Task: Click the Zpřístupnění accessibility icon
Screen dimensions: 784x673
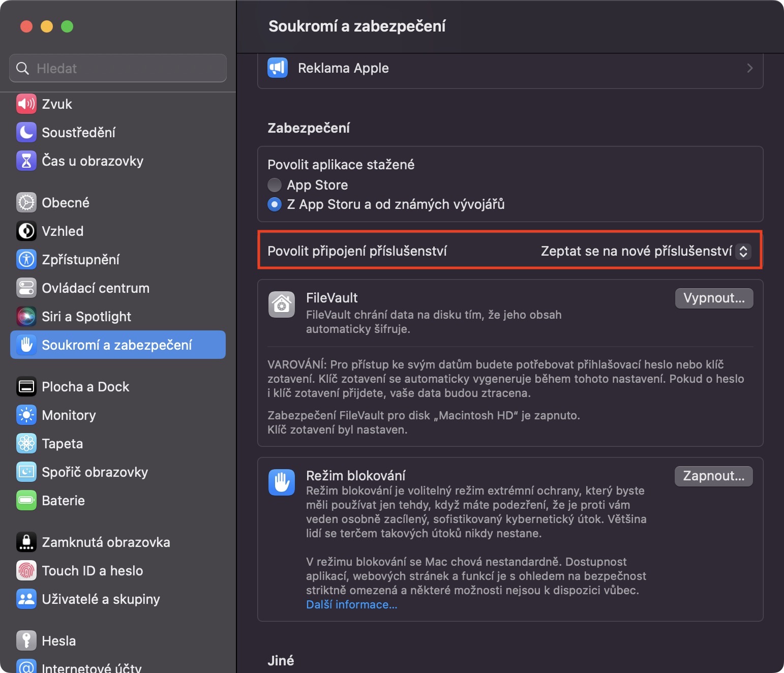Action: 26,260
